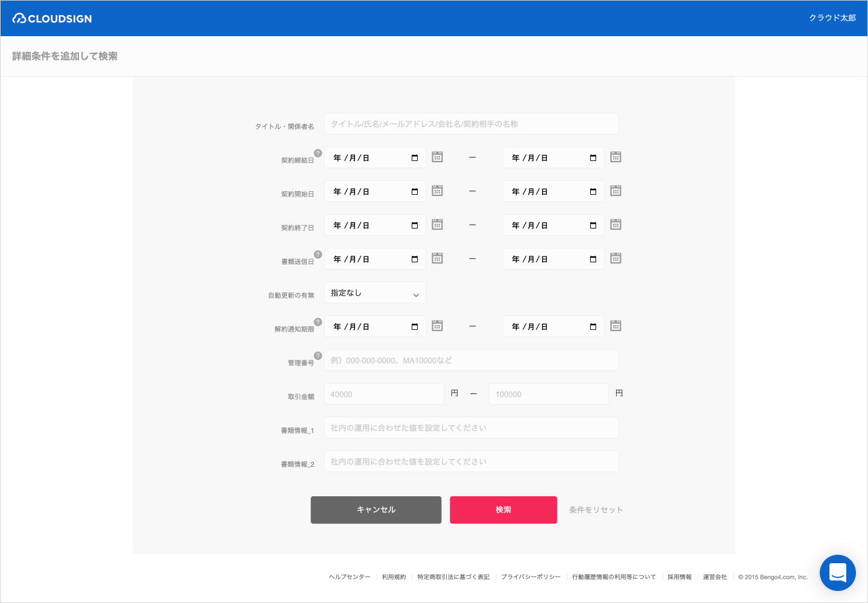Open calendar icon for 契約締結日 end date
Image resolution: width=868 pixels, height=603 pixels.
pos(615,157)
